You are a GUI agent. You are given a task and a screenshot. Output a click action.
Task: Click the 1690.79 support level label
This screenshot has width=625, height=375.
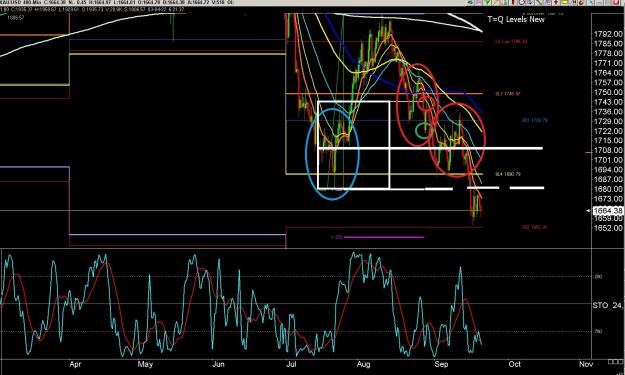[508, 174]
